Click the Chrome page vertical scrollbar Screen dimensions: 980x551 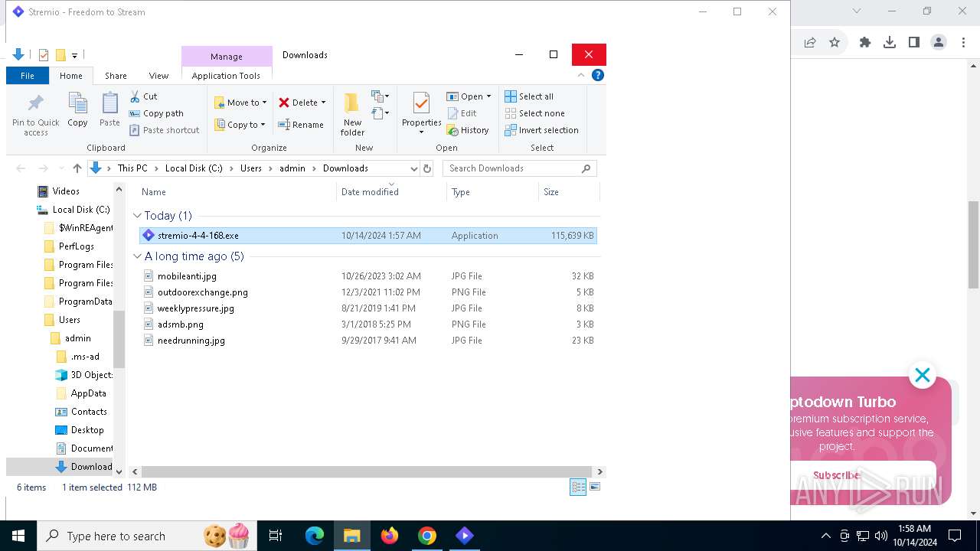pyautogui.click(x=973, y=245)
